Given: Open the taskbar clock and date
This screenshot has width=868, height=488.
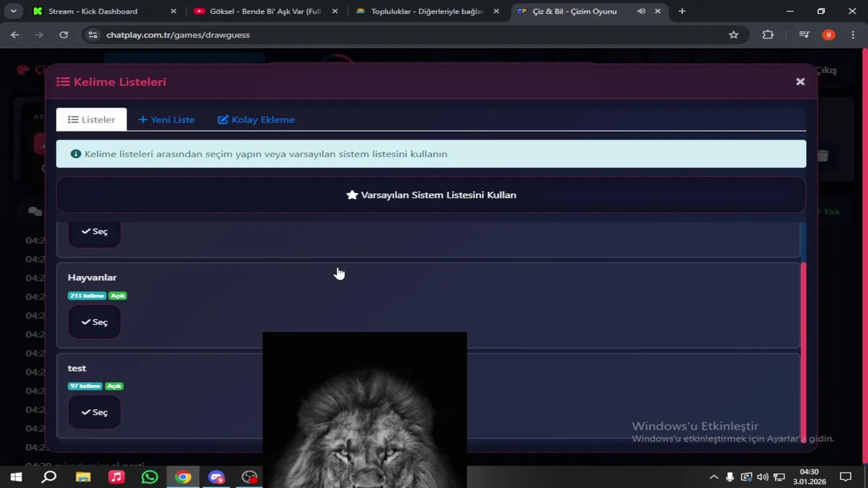Looking at the screenshot, I should [809, 476].
